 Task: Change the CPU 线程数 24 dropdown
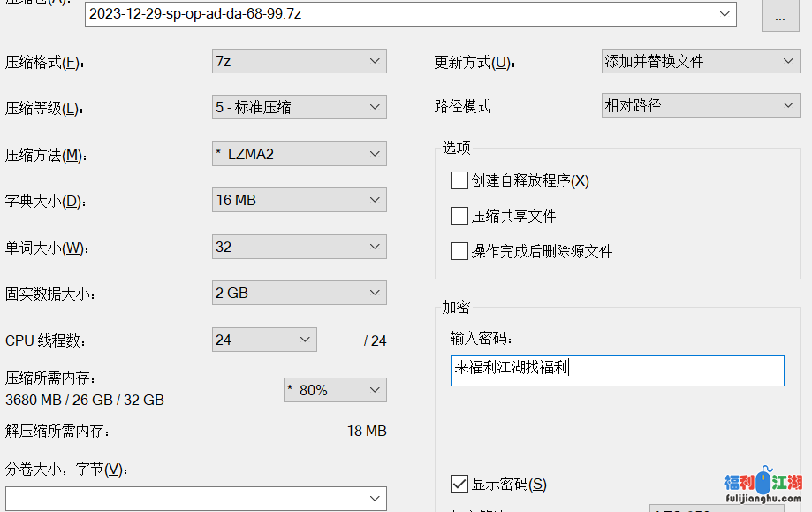click(x=263, y=340)
